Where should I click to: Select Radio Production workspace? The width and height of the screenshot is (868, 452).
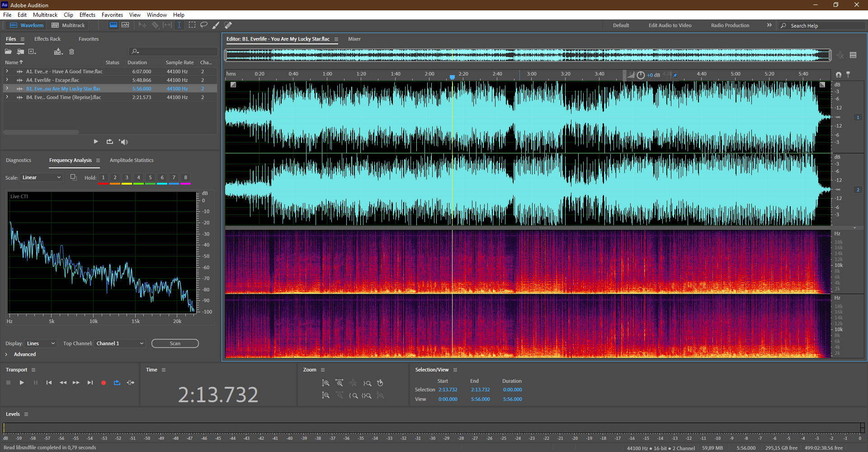[x=730, y=25]
